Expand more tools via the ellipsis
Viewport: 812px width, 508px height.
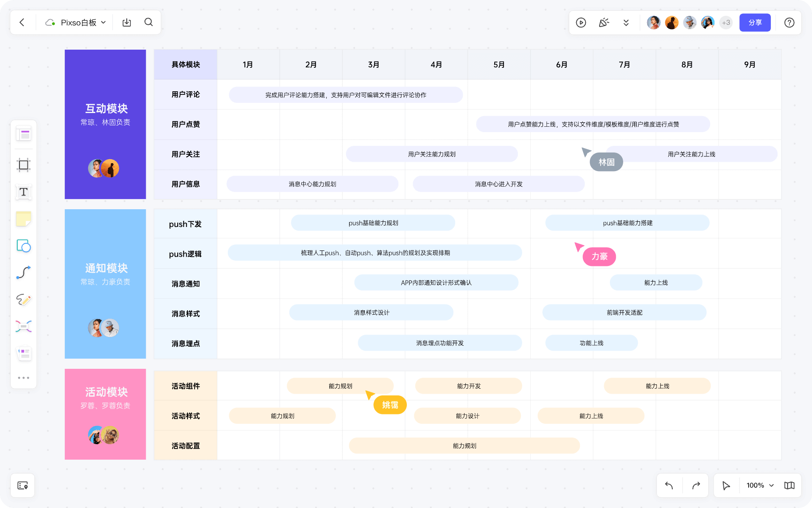click(23, 377)
